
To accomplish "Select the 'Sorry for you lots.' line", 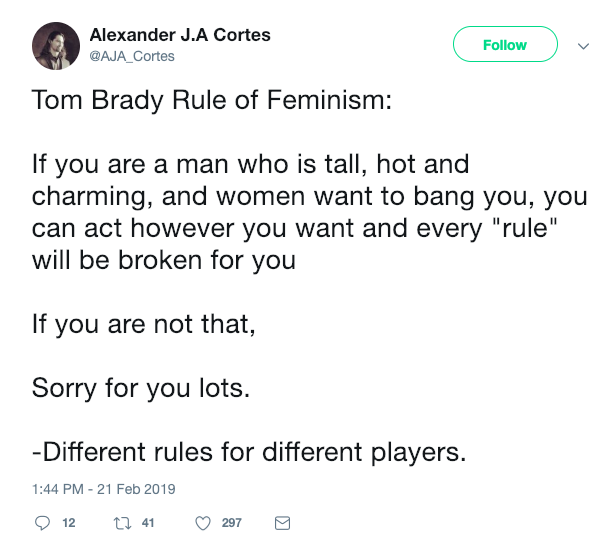I will [x=141, y=388].
